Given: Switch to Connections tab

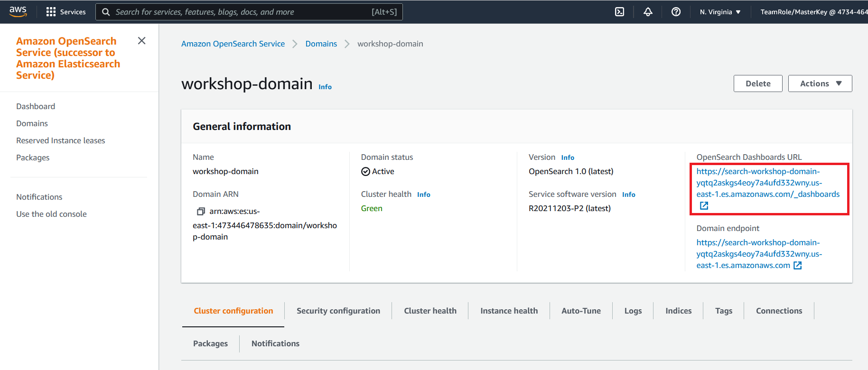Looking at the screenshot, I should coord(779,311).
